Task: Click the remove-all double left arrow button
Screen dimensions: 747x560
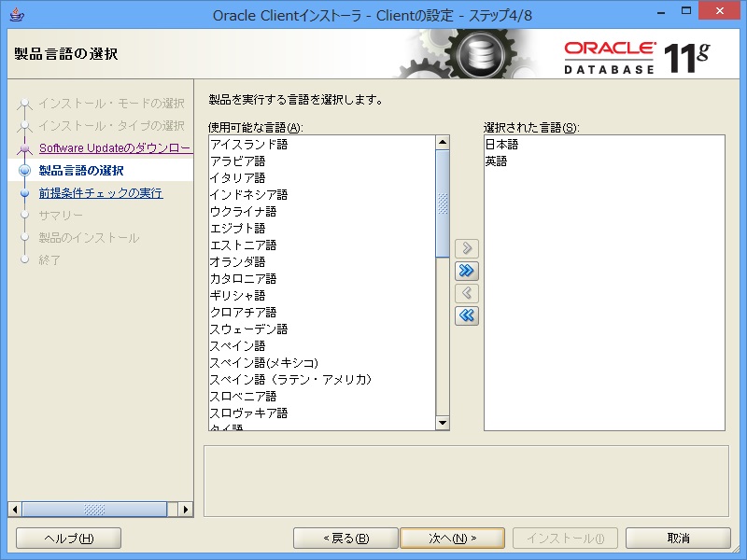Action: pyautogui.click(x=466, y=315)
